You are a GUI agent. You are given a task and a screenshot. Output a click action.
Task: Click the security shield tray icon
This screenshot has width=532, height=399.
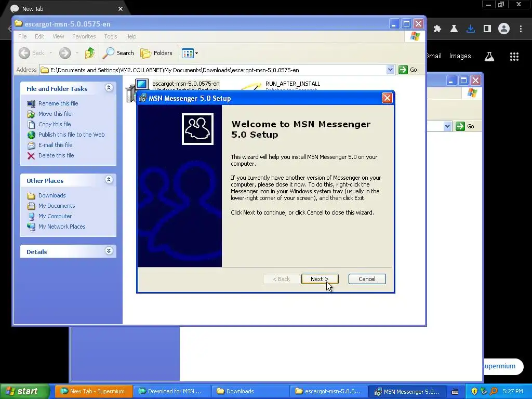point(474,391)
